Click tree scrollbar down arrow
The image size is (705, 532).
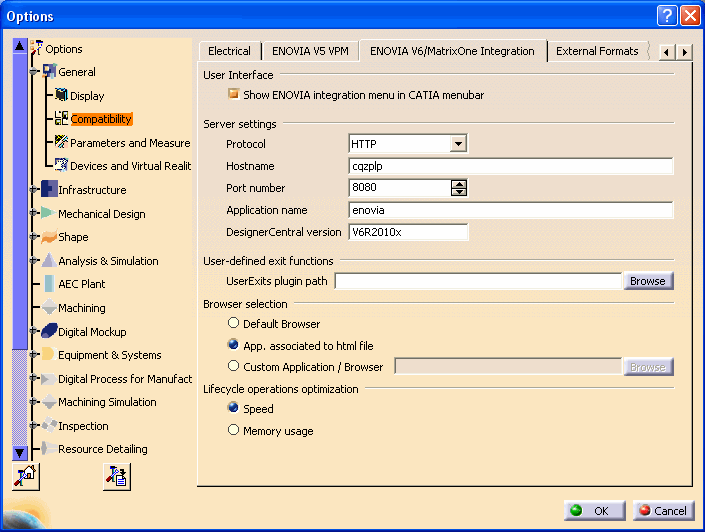click(x=20, y=453)
